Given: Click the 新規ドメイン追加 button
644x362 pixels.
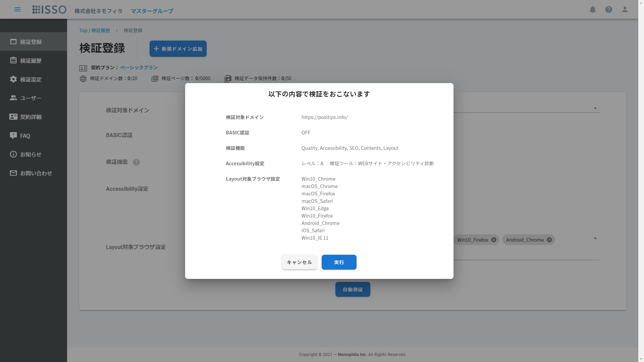Looking at the screenshot, I should point(178,49).
